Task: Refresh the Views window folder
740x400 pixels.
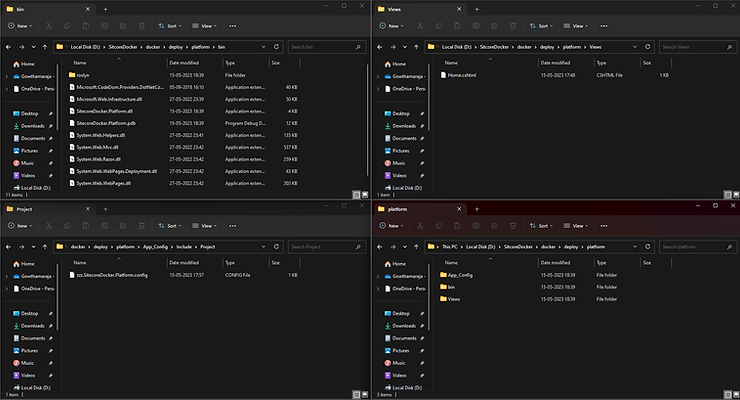Action: (x=648, y=47)
